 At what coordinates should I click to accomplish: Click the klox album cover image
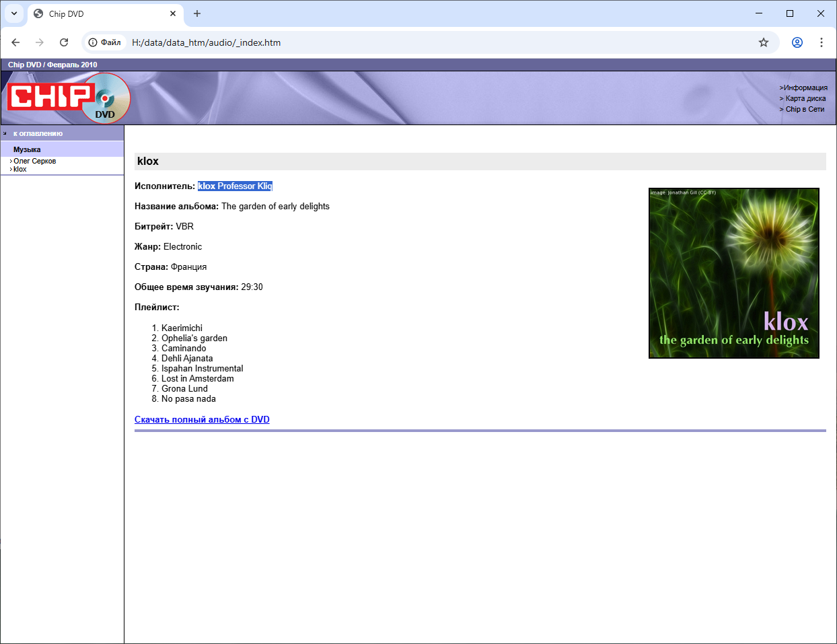tap(734, 273)
